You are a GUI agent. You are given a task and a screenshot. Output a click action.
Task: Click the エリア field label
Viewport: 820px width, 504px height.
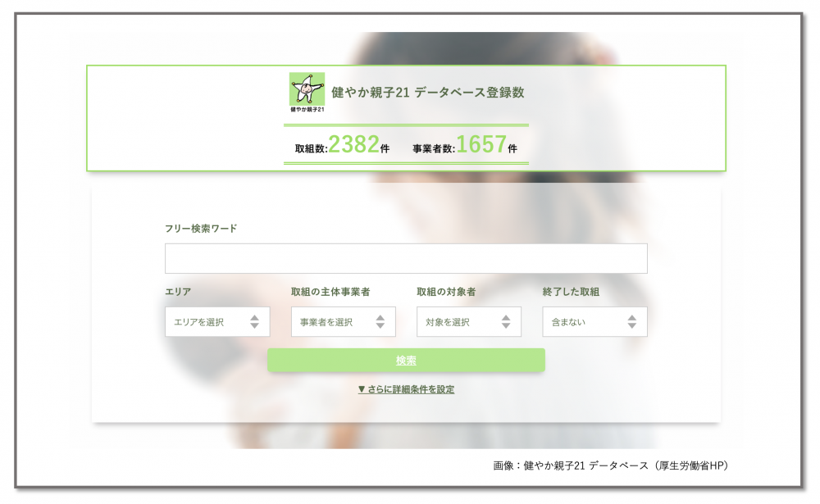(178, 292)
